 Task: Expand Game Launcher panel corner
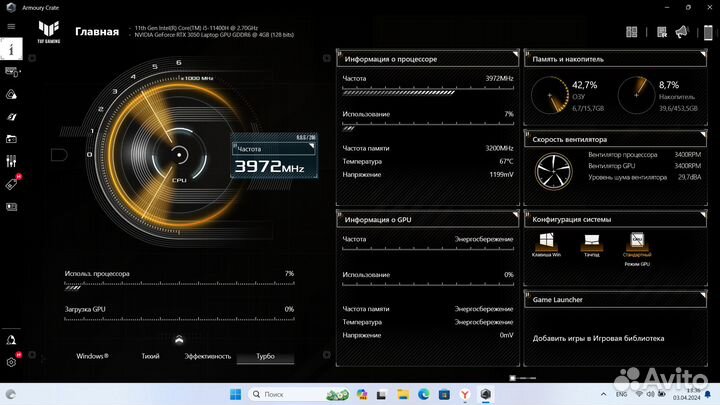[x=703, y=295]
